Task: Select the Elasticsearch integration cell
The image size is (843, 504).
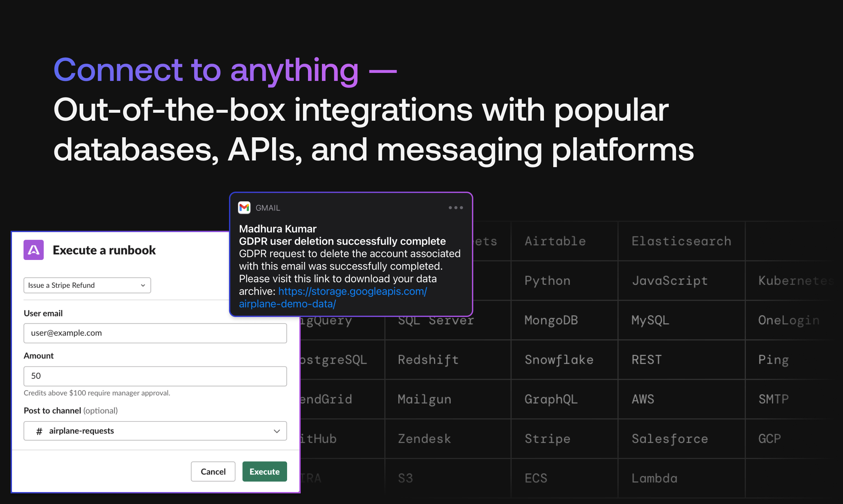Action: (681, 241)
